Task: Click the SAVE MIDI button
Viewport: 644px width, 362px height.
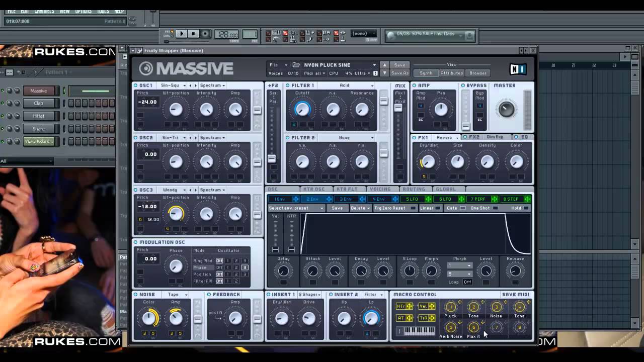Action: 516,295
